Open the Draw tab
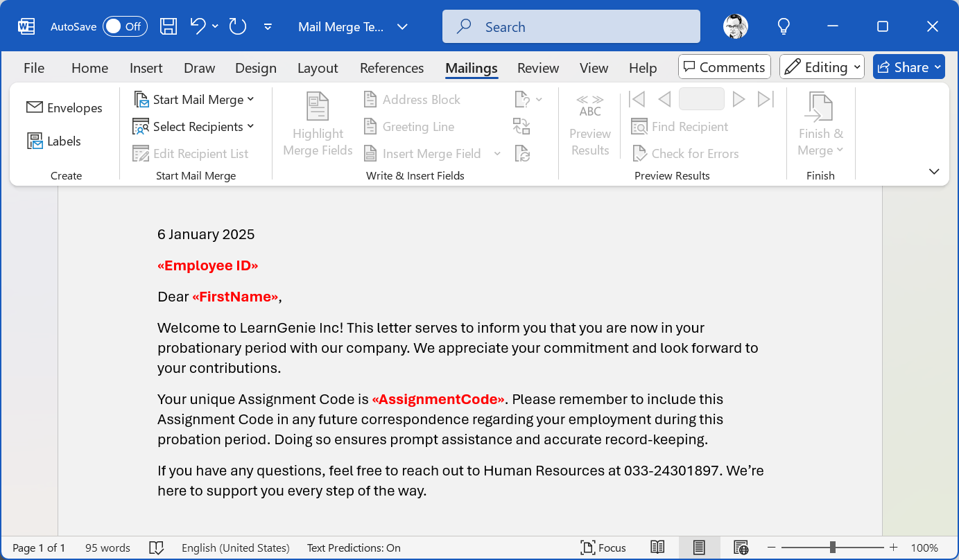The width and height of the screenshot is (959, 560). (x=200, y=67)
